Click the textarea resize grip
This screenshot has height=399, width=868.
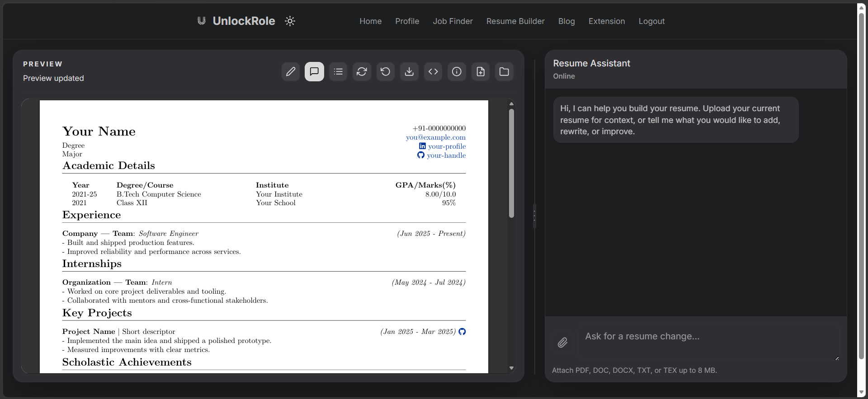(837, 358)
